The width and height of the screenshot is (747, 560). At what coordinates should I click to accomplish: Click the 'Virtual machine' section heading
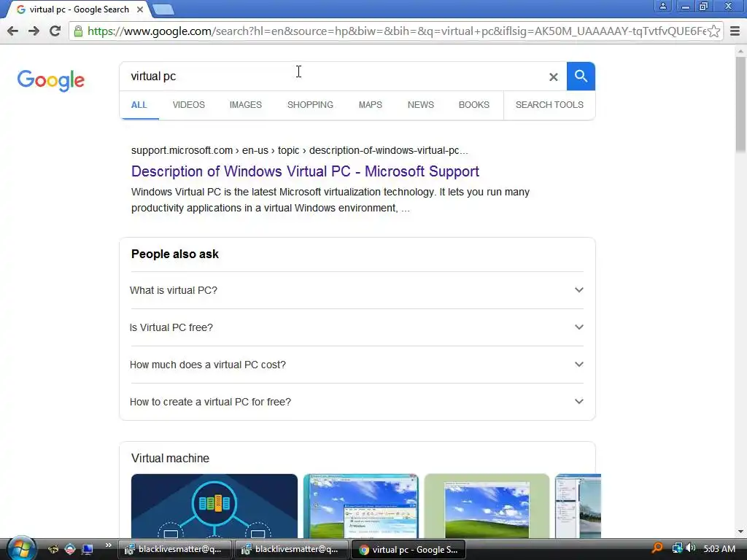pos(170,459)
